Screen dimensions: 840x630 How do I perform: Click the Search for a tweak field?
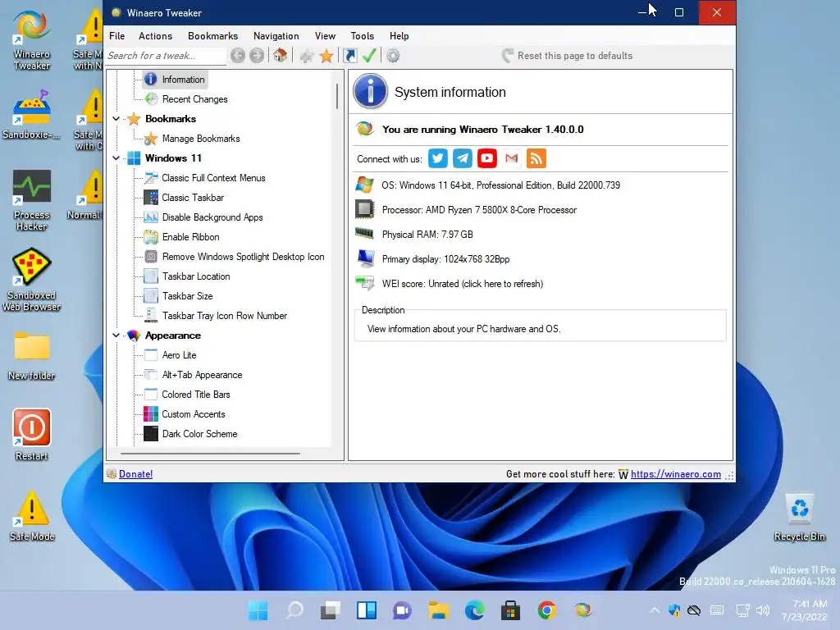pyautogui.click(x=165, y=55)
